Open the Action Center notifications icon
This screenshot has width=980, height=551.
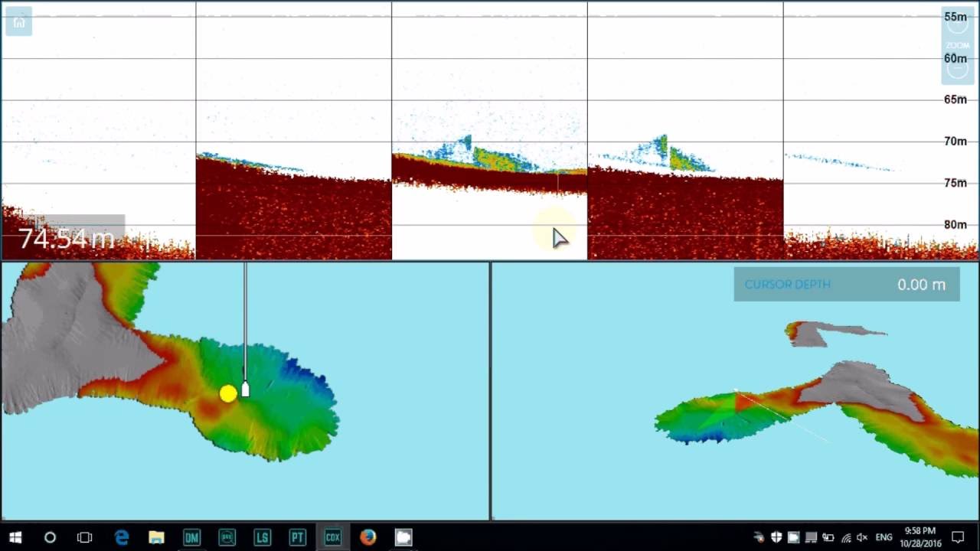pos(958,537)
